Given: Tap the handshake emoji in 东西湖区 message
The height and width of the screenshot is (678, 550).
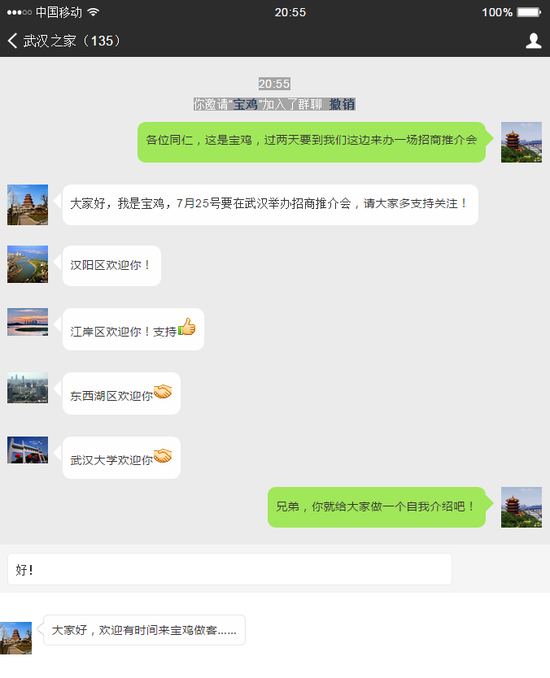Looking at the screenshot, I should click(x=163, y=391).
